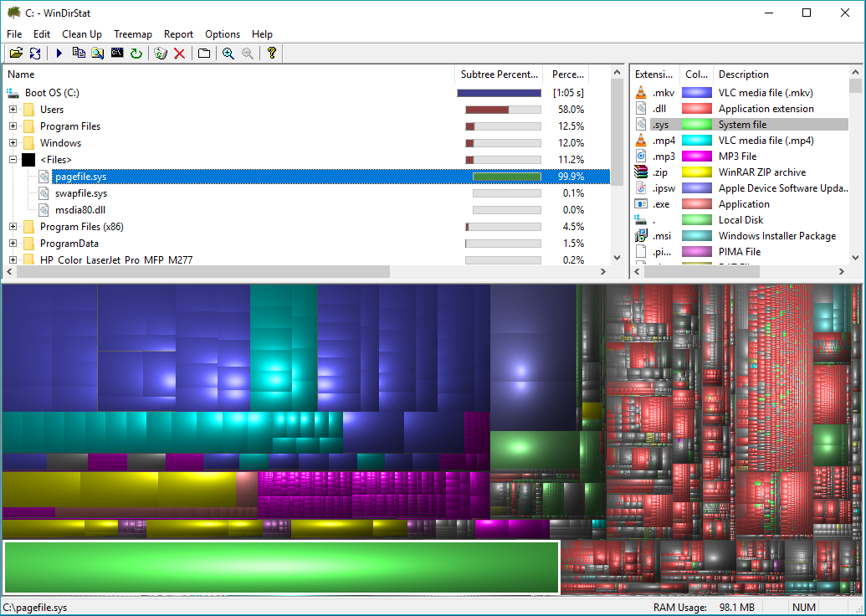This screenshot has height=616, width=866.
Task: Sort by Subtree Percentage column header
Action: pos(499,74)
